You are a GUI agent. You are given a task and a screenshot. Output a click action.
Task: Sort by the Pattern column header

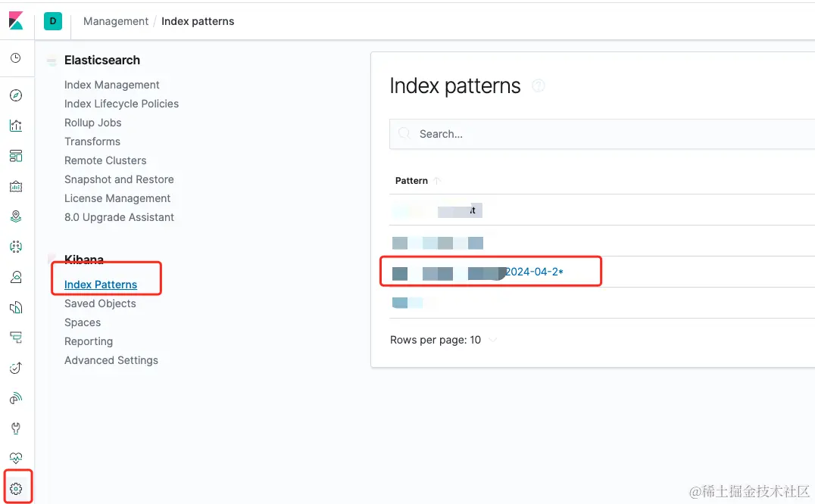[412, 181]
